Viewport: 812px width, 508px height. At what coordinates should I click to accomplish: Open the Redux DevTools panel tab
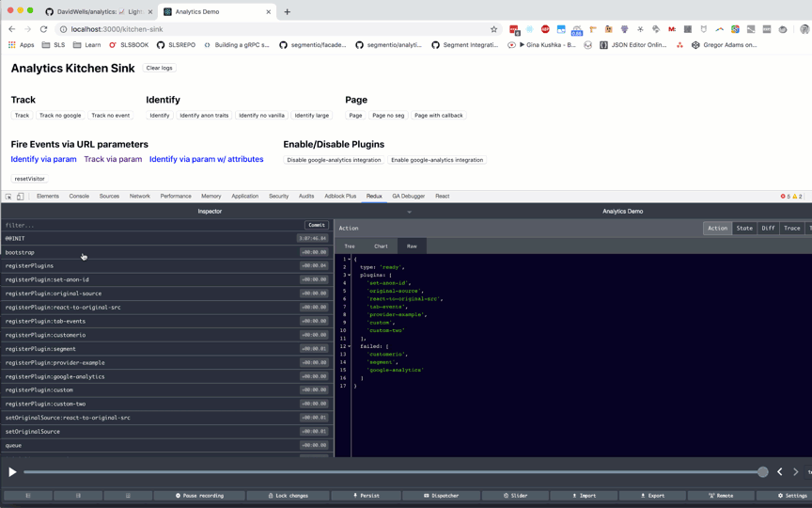click(x=374, y=197)
